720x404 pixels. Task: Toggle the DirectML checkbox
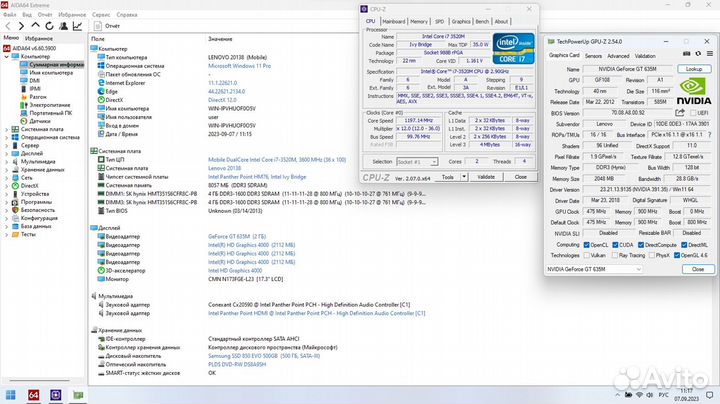(x=684, y=245)
